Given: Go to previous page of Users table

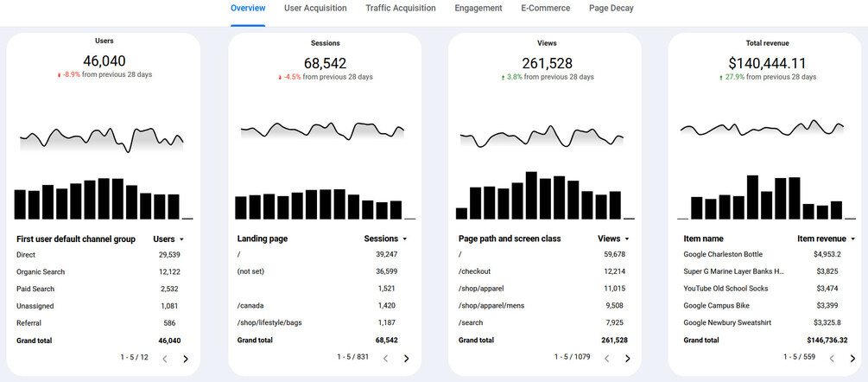Looking at the screenshot, I should [164, 359].
